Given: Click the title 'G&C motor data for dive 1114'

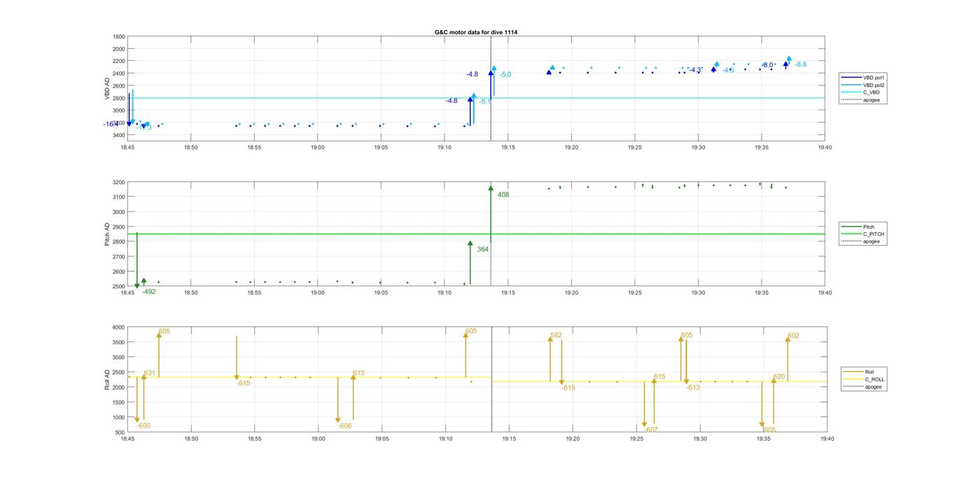Looking at the screenshot, I should point(476,32).
